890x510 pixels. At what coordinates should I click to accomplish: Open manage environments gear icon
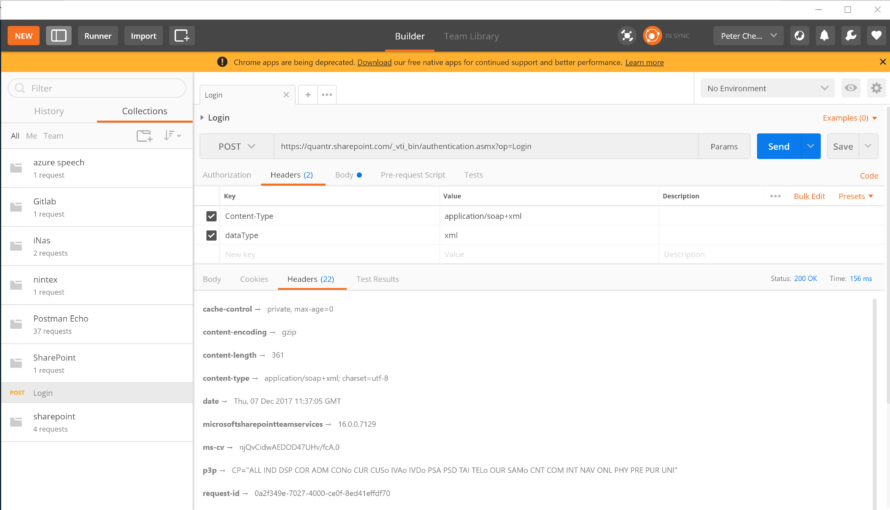coord(876,88)
